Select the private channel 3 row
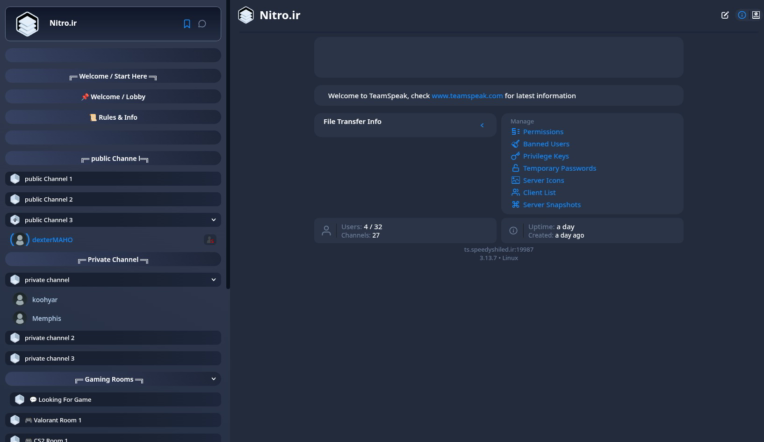 click(113, 358)
